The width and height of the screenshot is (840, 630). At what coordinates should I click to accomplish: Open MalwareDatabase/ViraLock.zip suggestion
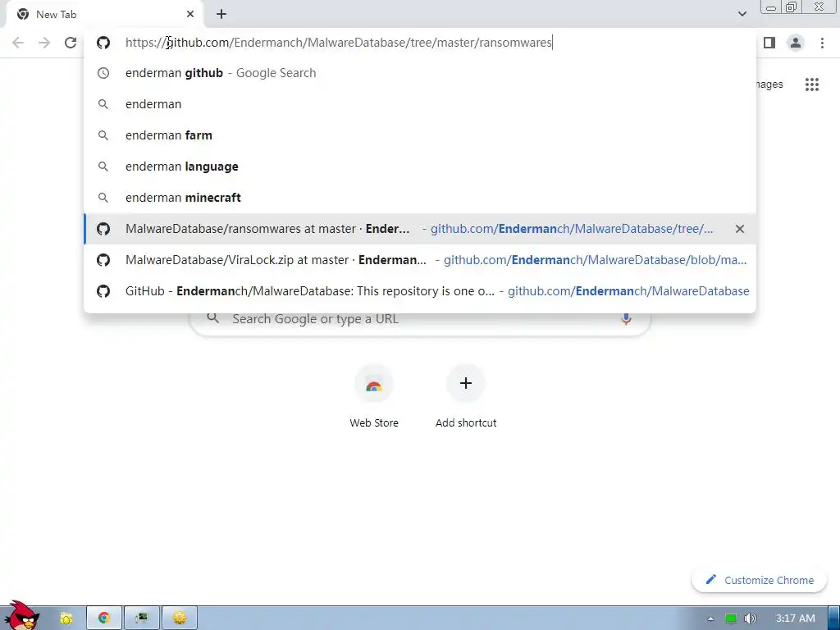(420, 260)
